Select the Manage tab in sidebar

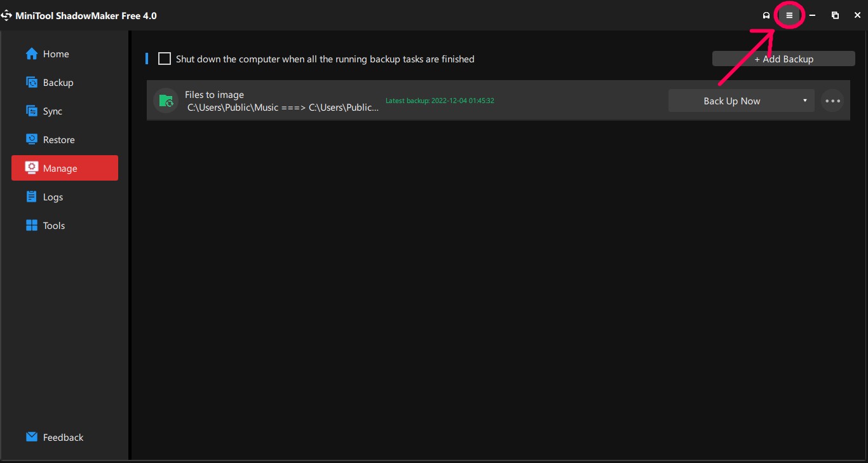click(65, 169)
